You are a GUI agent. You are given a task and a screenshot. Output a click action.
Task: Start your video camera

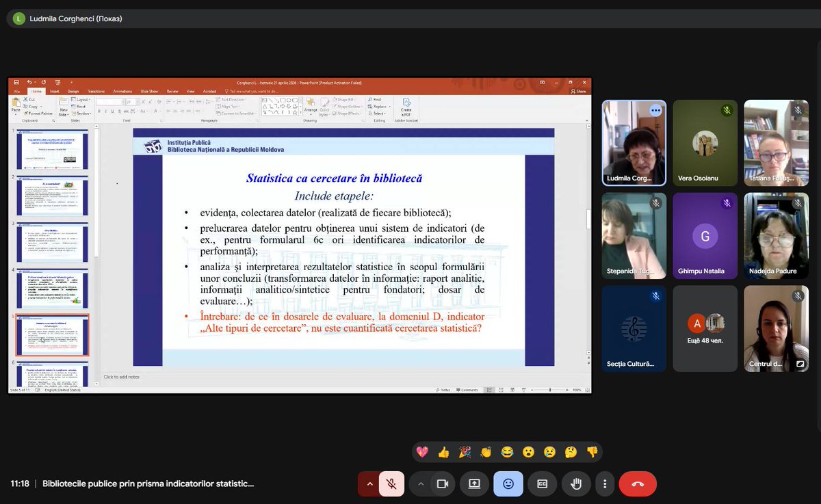(443, 483)
